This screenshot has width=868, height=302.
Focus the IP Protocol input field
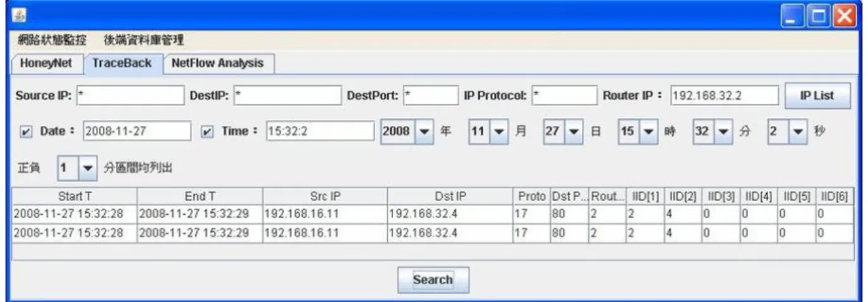[x=564, y=95]
